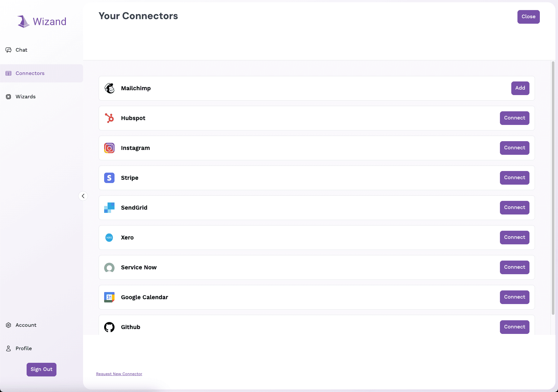Select the Mailchimp name text

click(136, 88)
